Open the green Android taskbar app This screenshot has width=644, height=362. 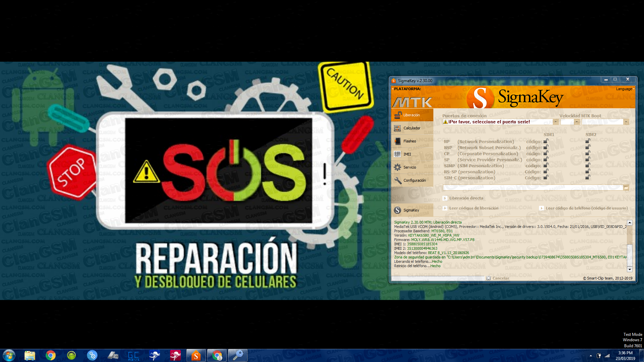71,355
